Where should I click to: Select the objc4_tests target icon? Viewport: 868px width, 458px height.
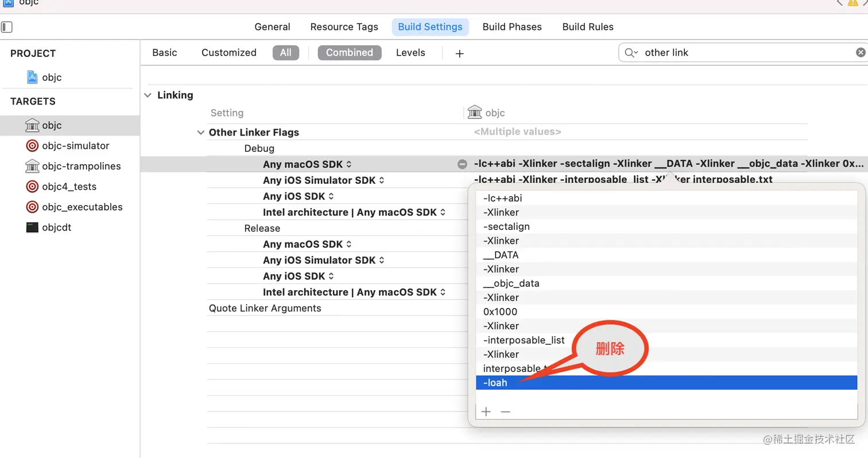pyautogui.click(x=32, y=187)
